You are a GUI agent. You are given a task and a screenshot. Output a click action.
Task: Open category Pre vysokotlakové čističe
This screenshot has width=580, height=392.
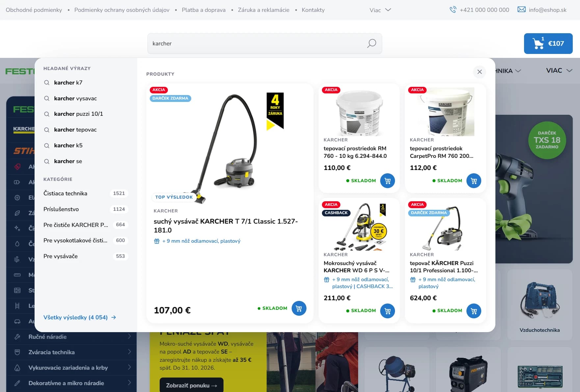click(86, 240)
